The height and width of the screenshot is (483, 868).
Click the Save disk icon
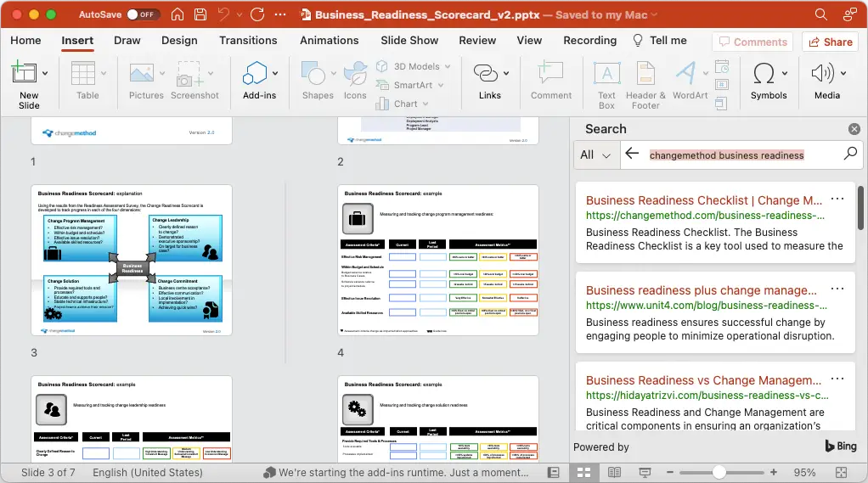[x=200, y=14]
